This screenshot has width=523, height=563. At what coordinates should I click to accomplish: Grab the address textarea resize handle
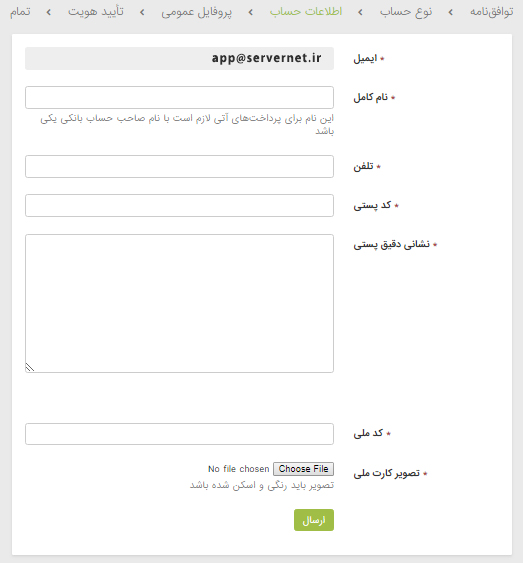tap(30, 368)
